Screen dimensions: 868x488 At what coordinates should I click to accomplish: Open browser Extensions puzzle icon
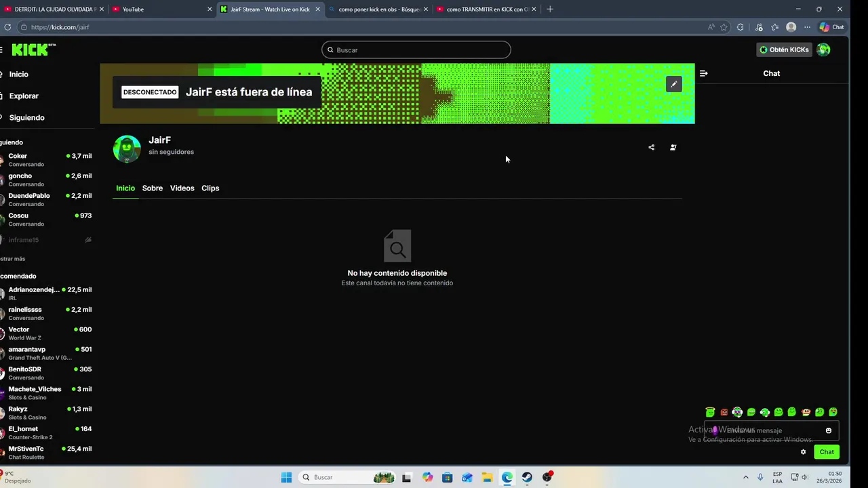coord(740,27)
